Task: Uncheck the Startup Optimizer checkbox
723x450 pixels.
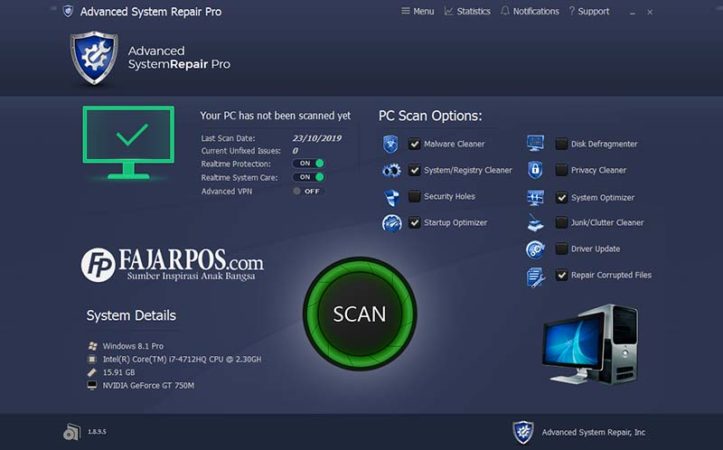Action: click(x=414, y=223)
